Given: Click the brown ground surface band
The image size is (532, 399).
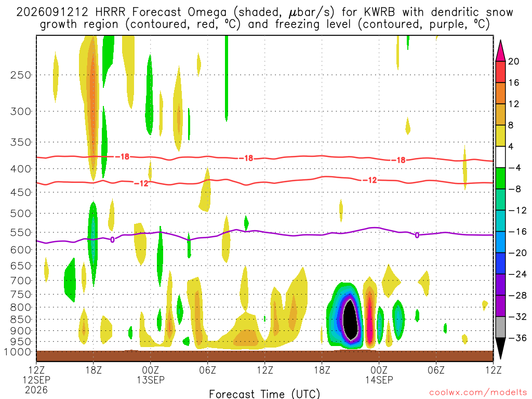Looking at the screenshot, I should [264, 356].
